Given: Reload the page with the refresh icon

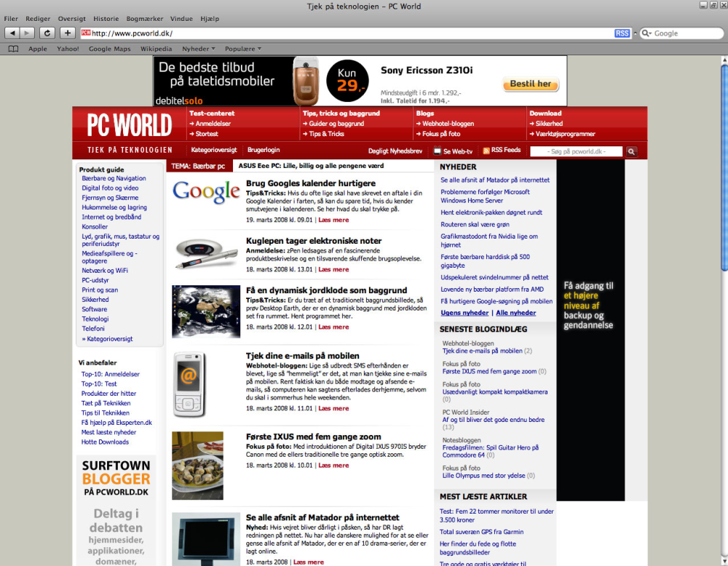Looking at the screenshot, I should (x=47, y=33).
